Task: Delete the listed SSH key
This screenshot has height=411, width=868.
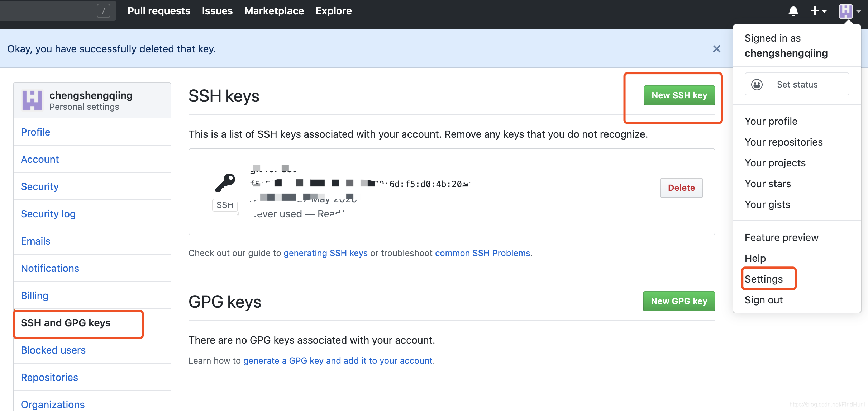Action: (681, 188)
